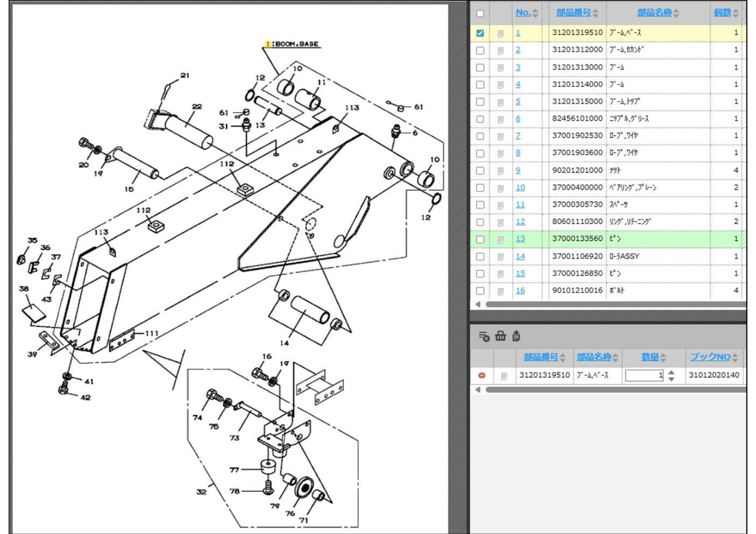Click the 部品番号 header in parts list
This screenshot has width=756, height=534.
point(573,12)
